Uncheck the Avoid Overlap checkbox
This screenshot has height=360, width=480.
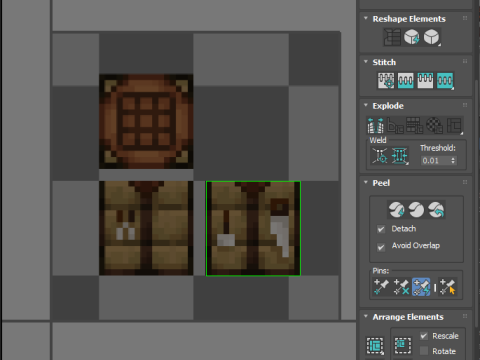coord(381,247)
